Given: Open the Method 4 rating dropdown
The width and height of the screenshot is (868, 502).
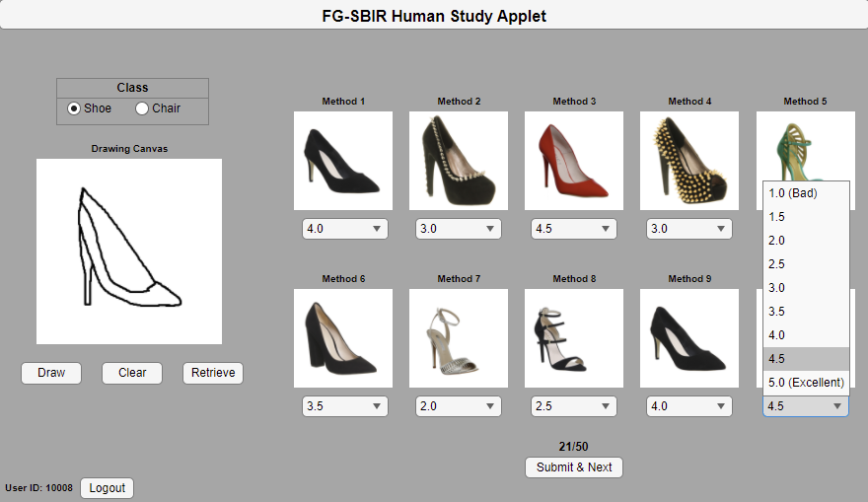Looking at the screenshot, I should click(689, 229).
